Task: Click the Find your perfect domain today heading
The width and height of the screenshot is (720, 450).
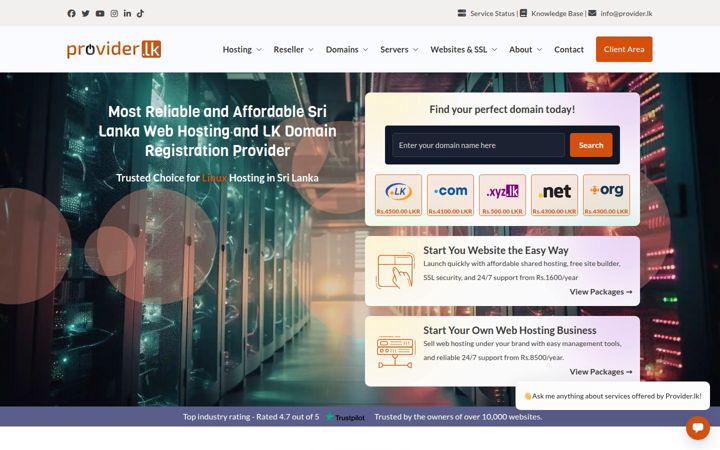Action: [502, 109]
